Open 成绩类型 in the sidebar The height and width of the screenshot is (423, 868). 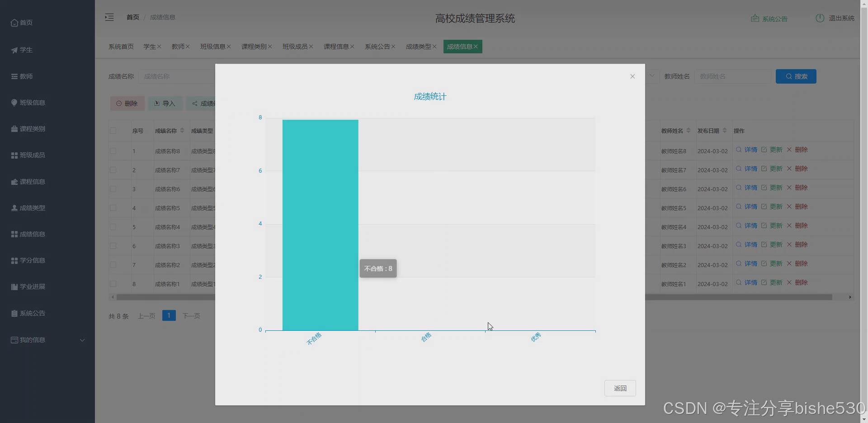pos(28,208)
